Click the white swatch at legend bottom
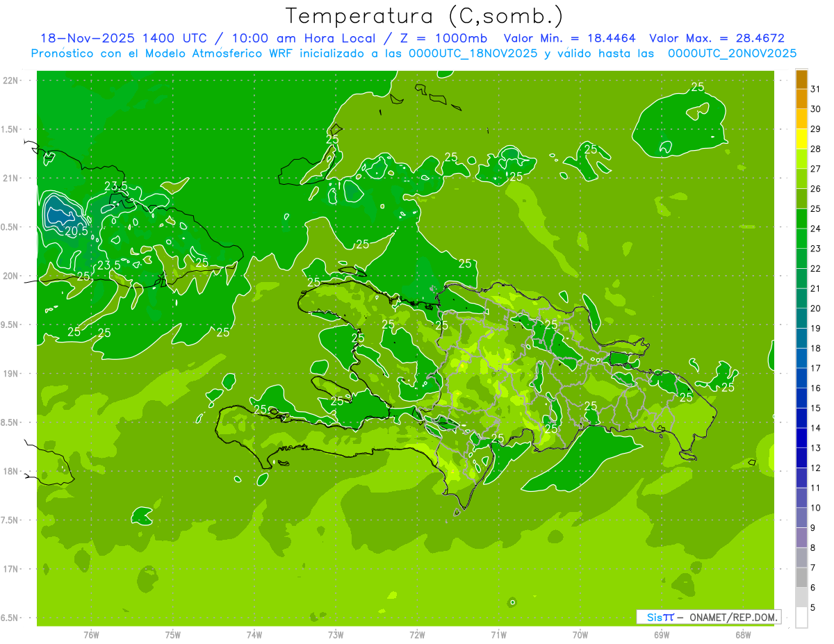Image resolution: width=834 pixels, height=644 pixels. pyautogui.click(x=801, y=617)
